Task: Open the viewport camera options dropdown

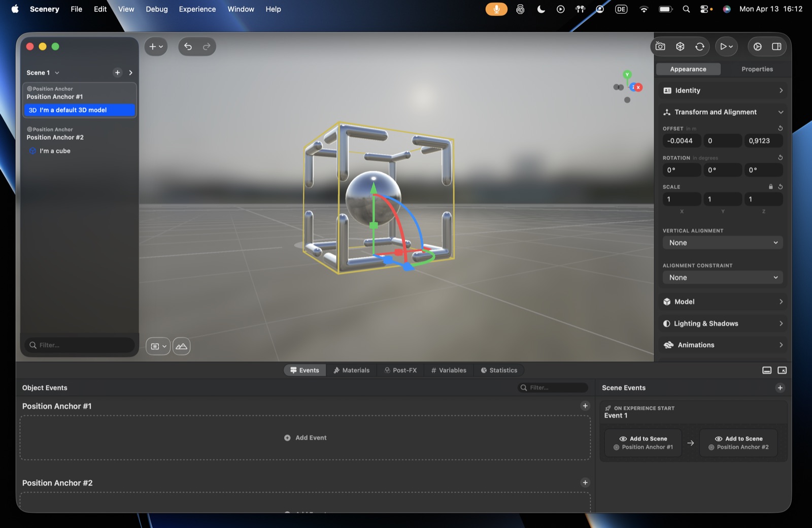Action: click(158, 346)
